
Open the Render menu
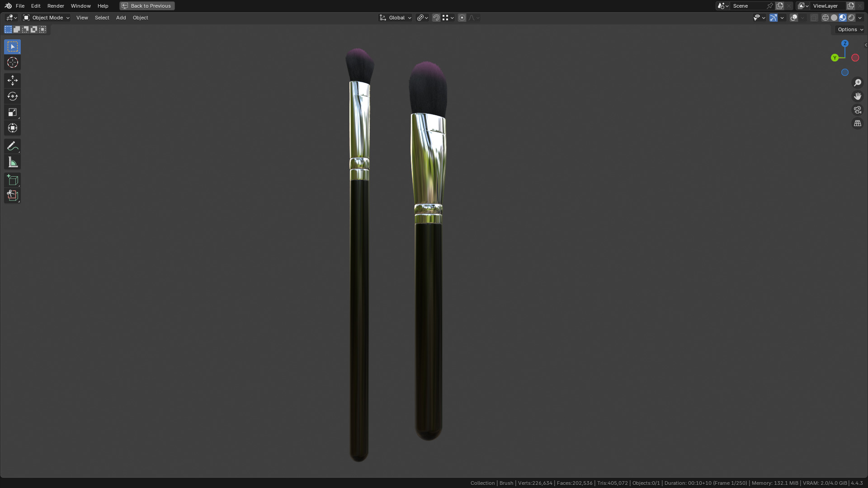[56, 6]
